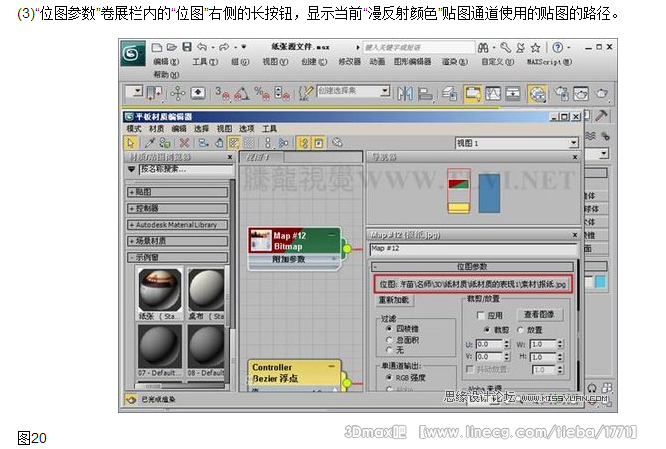Select the 裁剪 crop radio button
The width and height of the screenshot is (666, 449).
(x=487, y=330)
